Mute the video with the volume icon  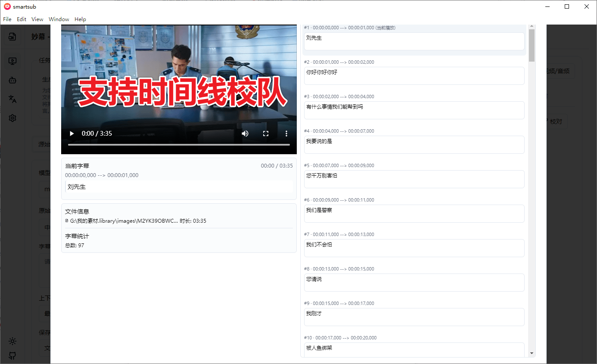[x=245, y=134]
